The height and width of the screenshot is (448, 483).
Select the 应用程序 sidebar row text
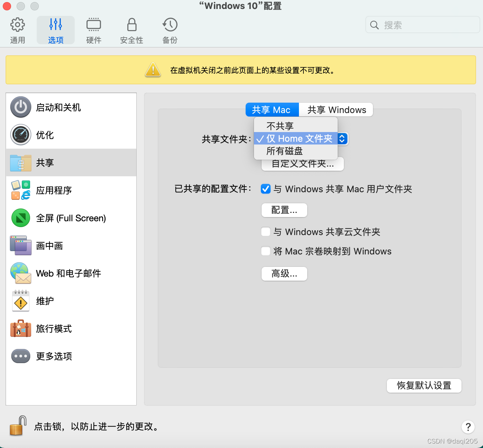coord(54,190)
